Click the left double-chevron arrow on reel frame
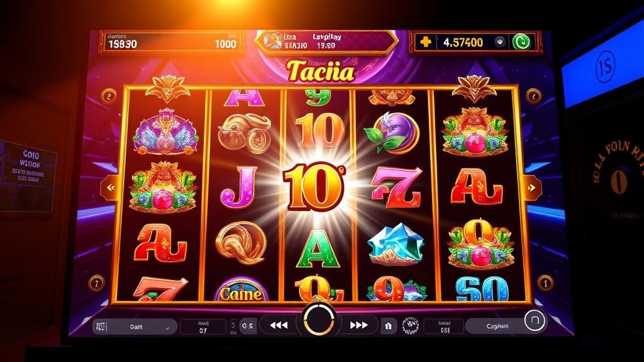 pyautogui.click(x=111, y=188)
